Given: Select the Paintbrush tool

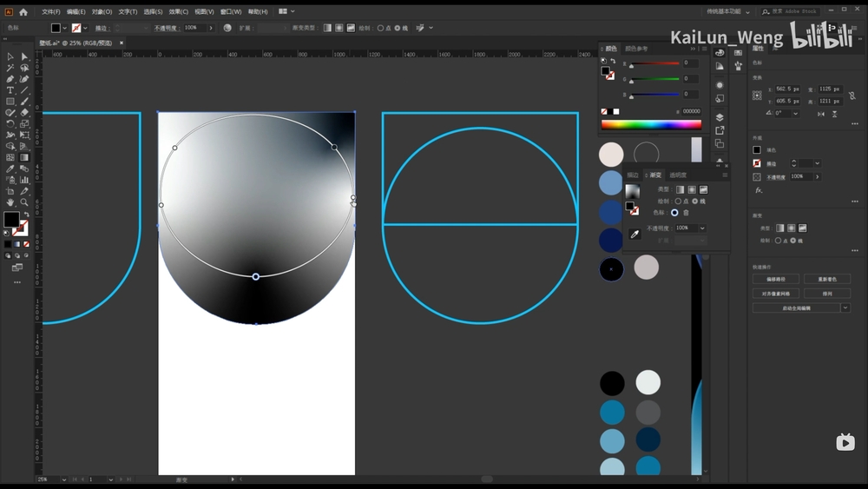Looking at the screenshot, I should pyautogui.click(x=24, y=102).
